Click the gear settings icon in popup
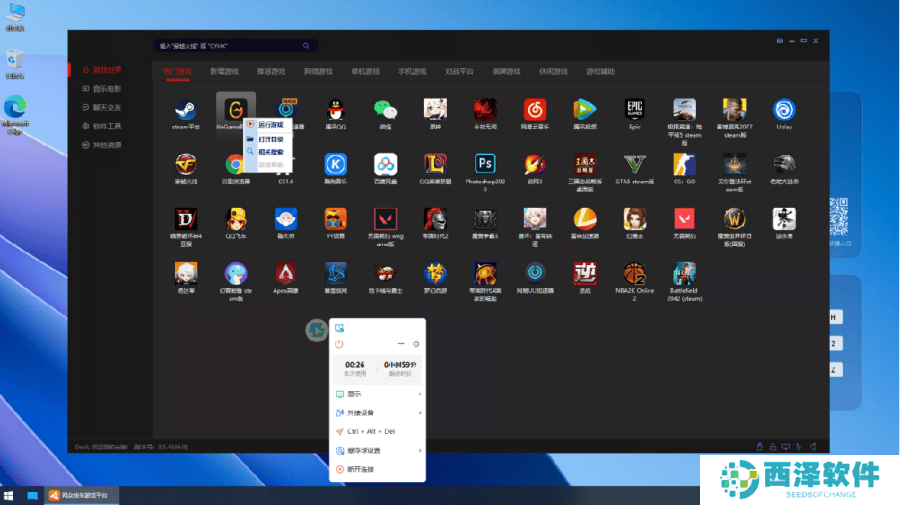The height and width of the screenshot is (505, 900). pos(416,344)
